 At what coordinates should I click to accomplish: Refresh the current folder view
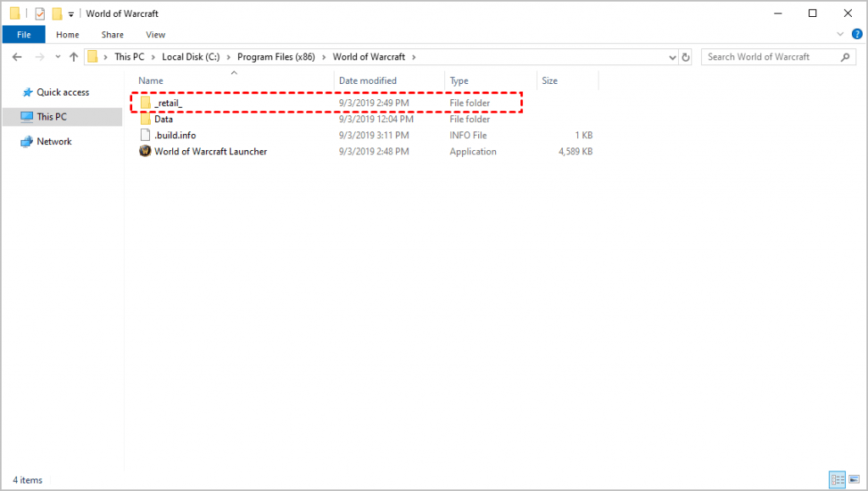pyautogui.click(x=686, y=57)
